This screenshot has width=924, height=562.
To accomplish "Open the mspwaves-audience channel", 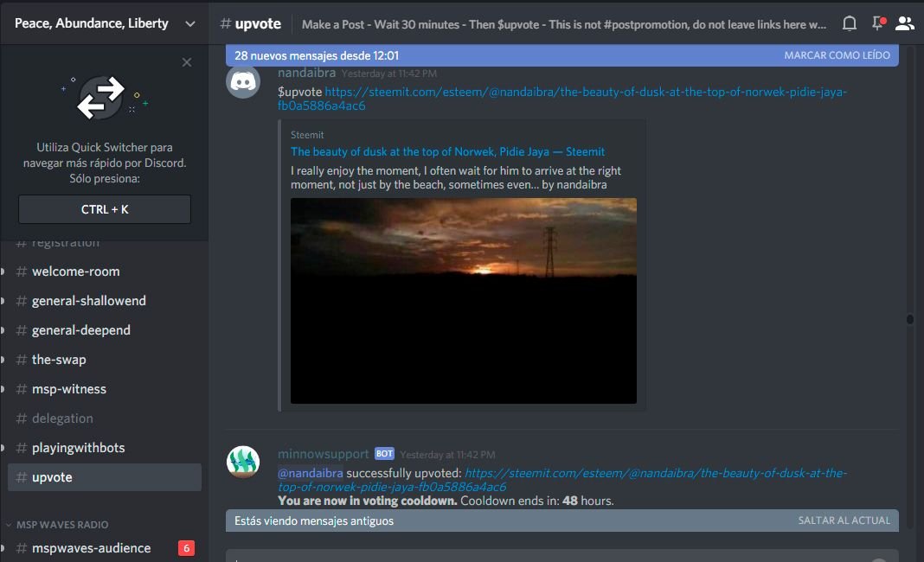I will tap(105, 548).
